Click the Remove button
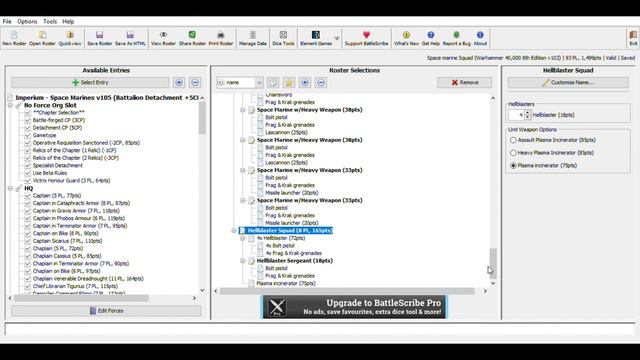This screenshot has height=360, width=640. [464, 82]
